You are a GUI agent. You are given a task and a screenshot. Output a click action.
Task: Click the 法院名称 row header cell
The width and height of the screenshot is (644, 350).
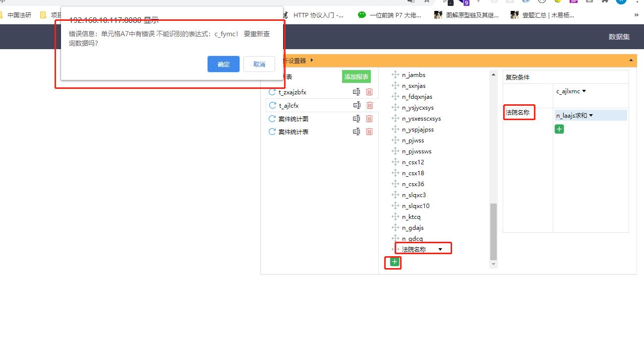(x=527, y=170)
